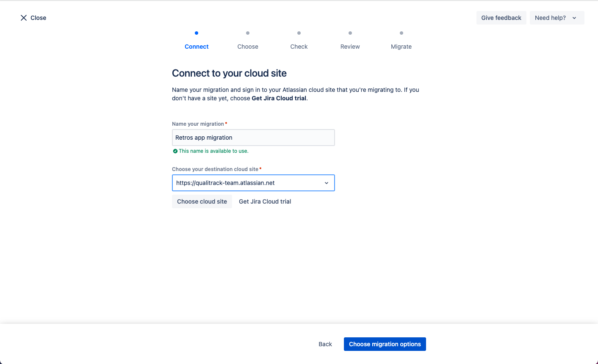Viewport: 598px width, 364px height.
Task: Expand the Need help? menu
Action: point(556,18)
